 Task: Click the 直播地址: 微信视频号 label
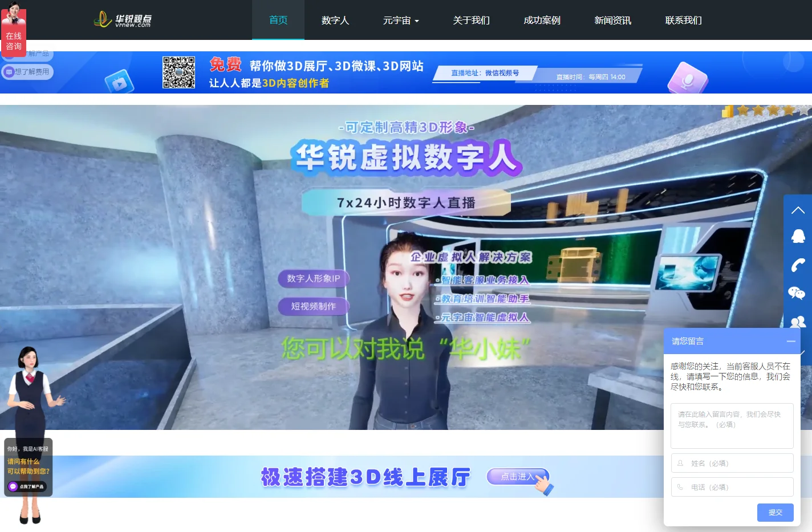pyautogui.click(x=485, y=73)
